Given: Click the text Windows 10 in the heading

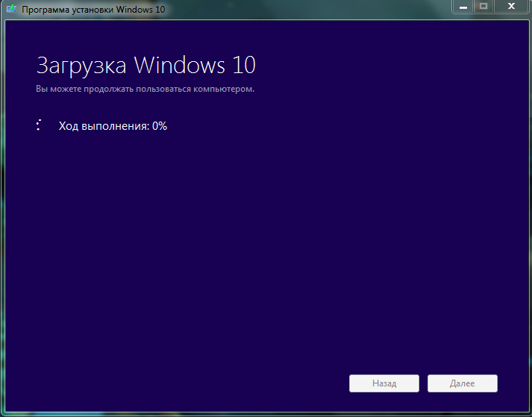Looking at the screenshot, I should click(x=195, y=65).
